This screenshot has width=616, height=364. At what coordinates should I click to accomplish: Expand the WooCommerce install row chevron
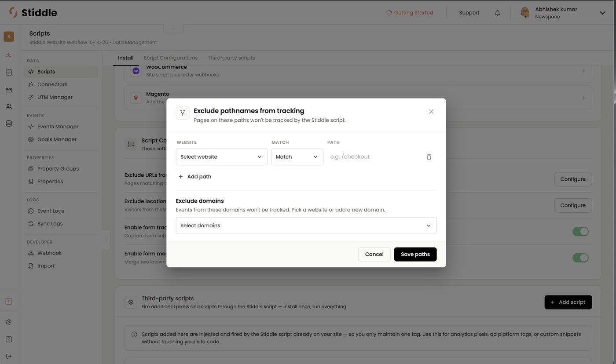click(583, 71)
